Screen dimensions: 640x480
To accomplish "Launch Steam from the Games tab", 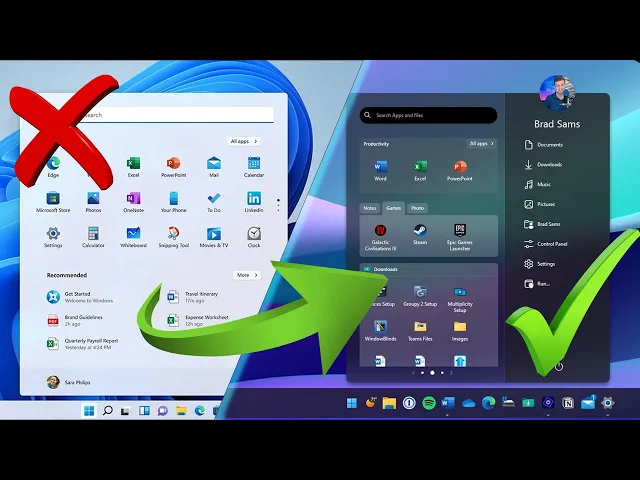I will (420, 234).
